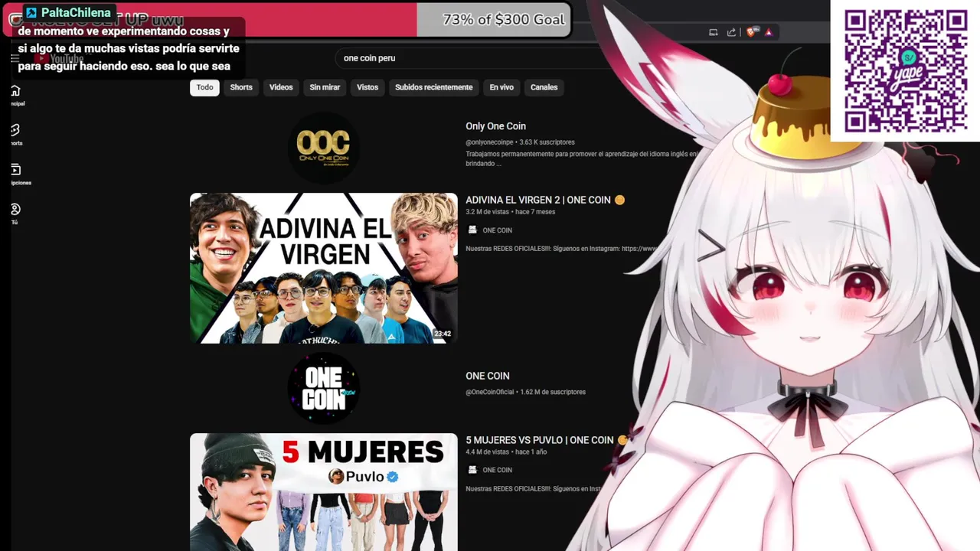Click the 73% of $300 Goal bar
The width and height of the screenshot is (980, 551).
(x=287, y=20)
